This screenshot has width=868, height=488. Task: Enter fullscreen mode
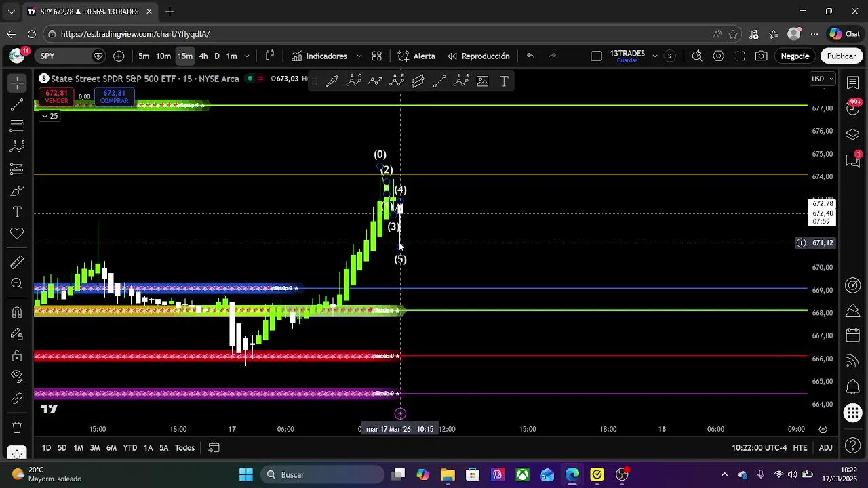tap(741, 56)
